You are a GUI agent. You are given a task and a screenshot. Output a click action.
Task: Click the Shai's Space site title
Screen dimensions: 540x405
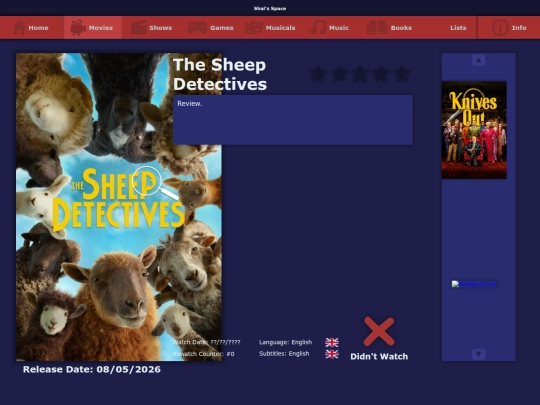point(270,8)
